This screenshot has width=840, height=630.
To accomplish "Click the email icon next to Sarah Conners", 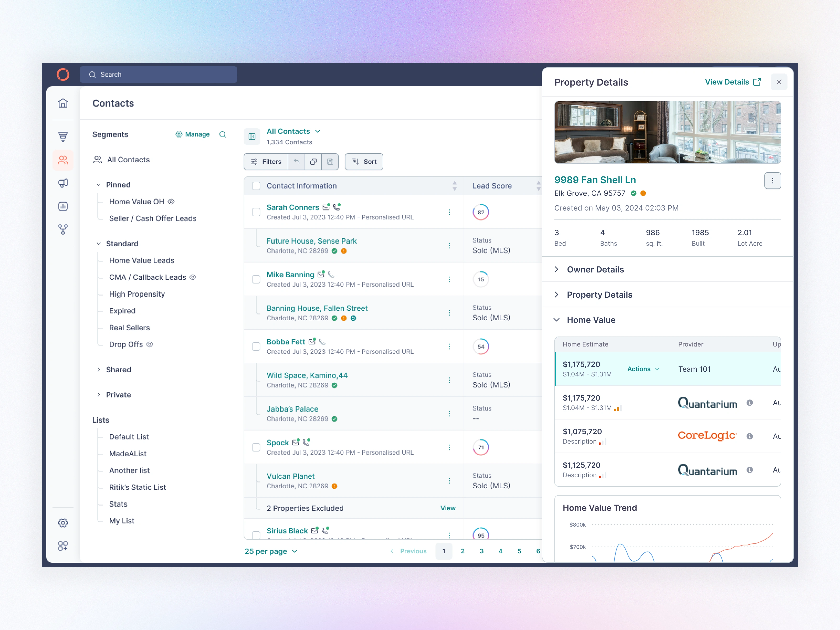I will point(326,207).
